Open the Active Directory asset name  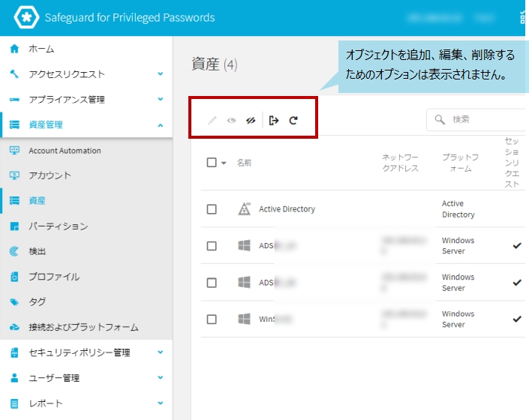coord(287,209)
